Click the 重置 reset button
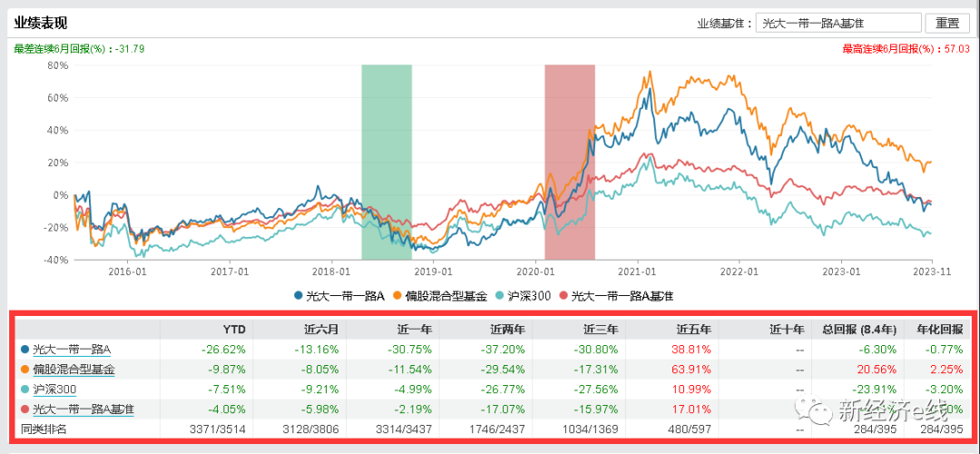The height and width of the screenshot is (454, 980). pyautogui.click(x=947, y=24)
